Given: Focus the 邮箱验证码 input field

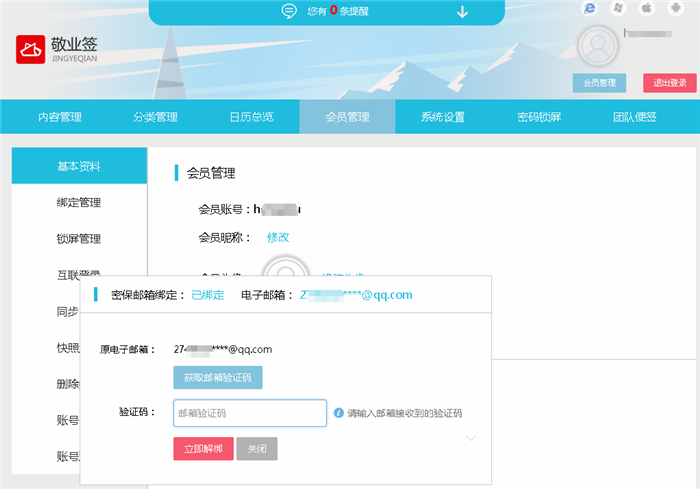Looking at the screenshot, I should pyautogui.click(x=250, y=413).
